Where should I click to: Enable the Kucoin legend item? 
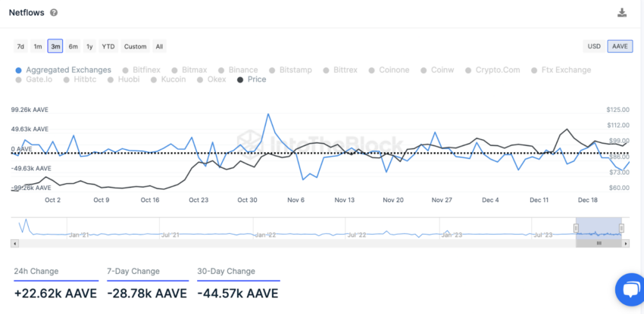[x=168, y=79]
